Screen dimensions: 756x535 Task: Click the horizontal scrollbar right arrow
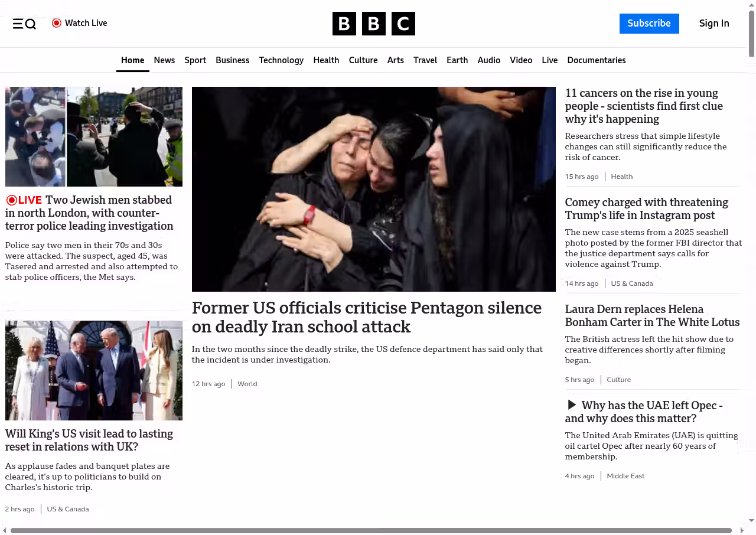742,531
